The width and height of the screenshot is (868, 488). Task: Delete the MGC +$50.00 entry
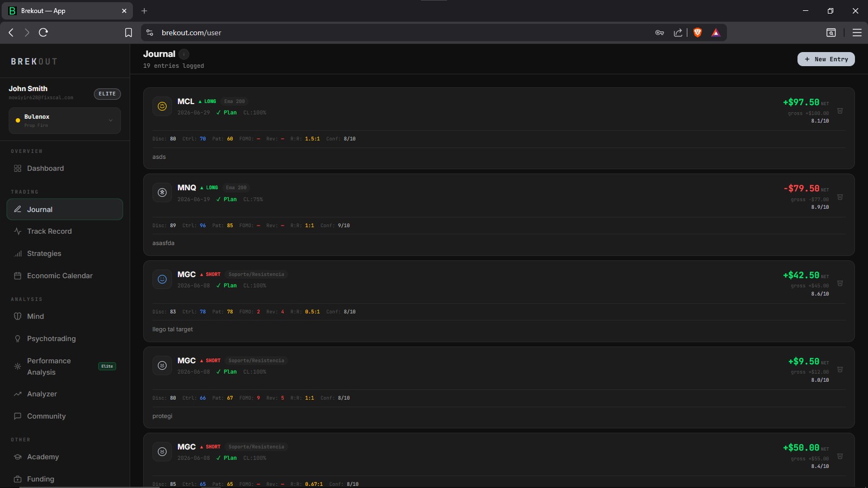[840, 456]
